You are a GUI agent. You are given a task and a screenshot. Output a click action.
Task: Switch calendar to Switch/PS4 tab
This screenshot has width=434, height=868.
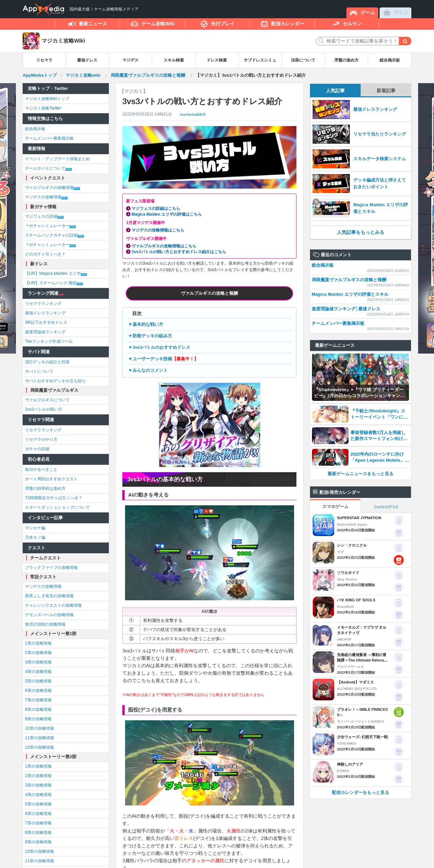coord(386,507)
